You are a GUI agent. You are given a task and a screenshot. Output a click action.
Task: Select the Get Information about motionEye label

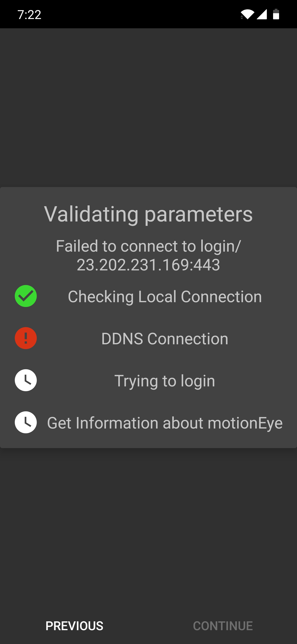[x=165, y=423]
